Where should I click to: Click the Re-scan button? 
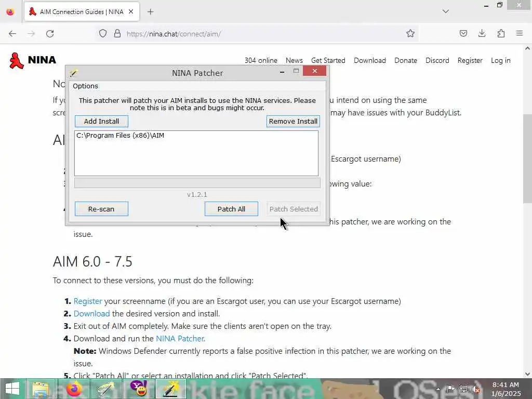coord(101,209)
